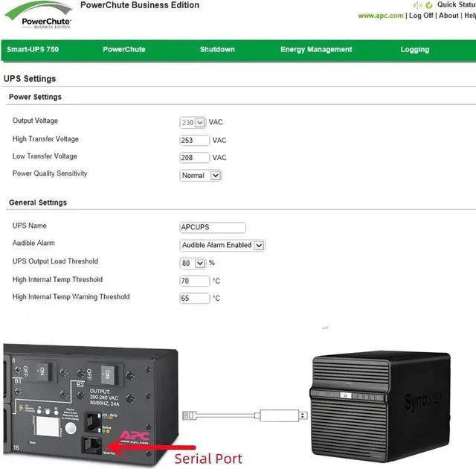Click the speaker mute icon near Quick Status
This screenshot has width=476, height=469.
(x=419, y=4)
